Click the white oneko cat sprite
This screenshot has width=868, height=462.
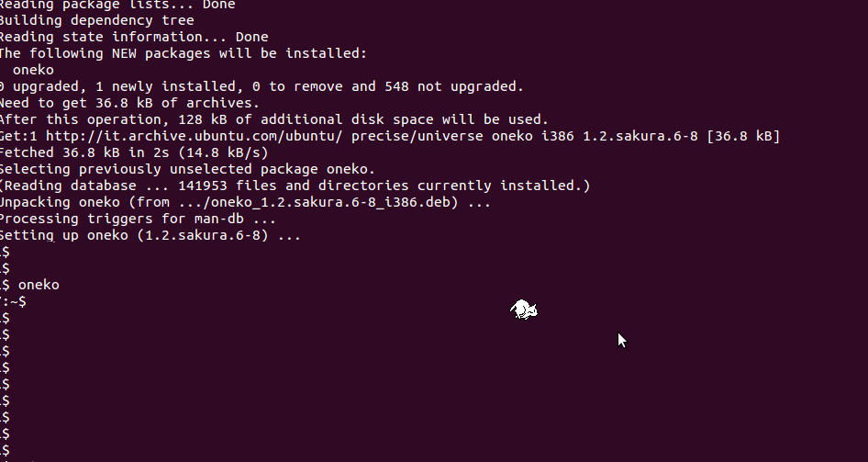(x=524, y=310)
